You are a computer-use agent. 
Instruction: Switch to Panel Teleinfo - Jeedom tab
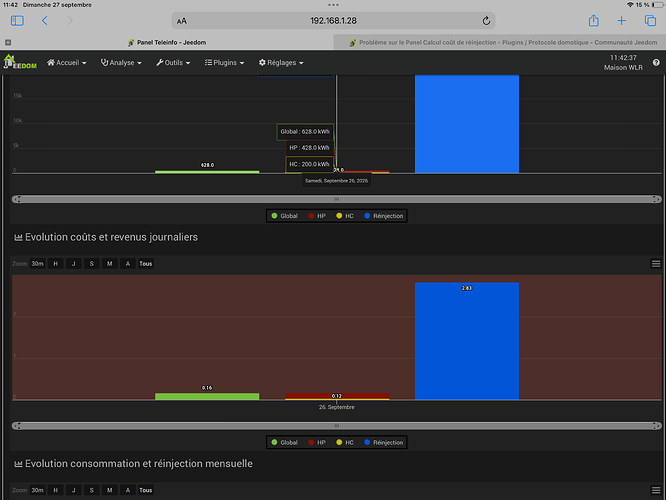(x=166, y=42)
